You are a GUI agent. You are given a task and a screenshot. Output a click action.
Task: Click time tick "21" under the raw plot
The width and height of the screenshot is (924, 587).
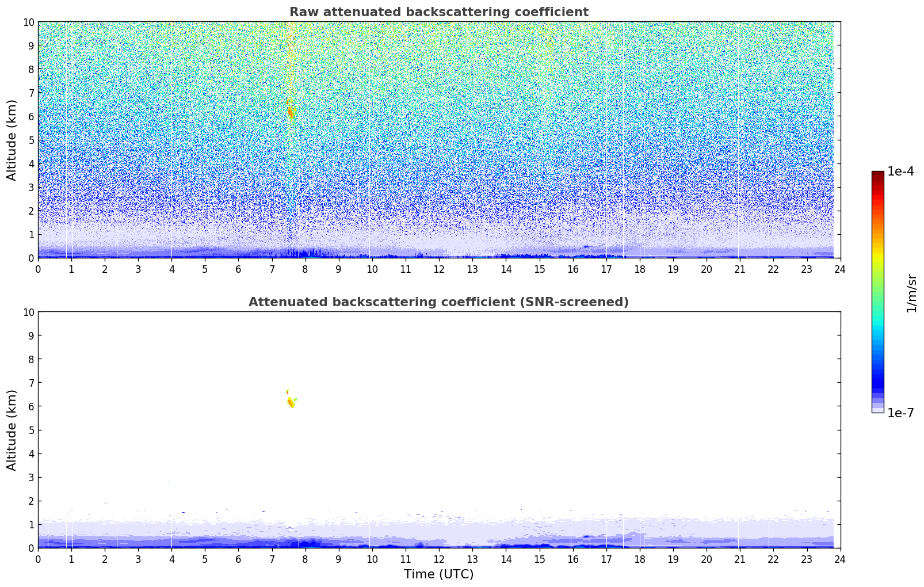pos(740,269)
